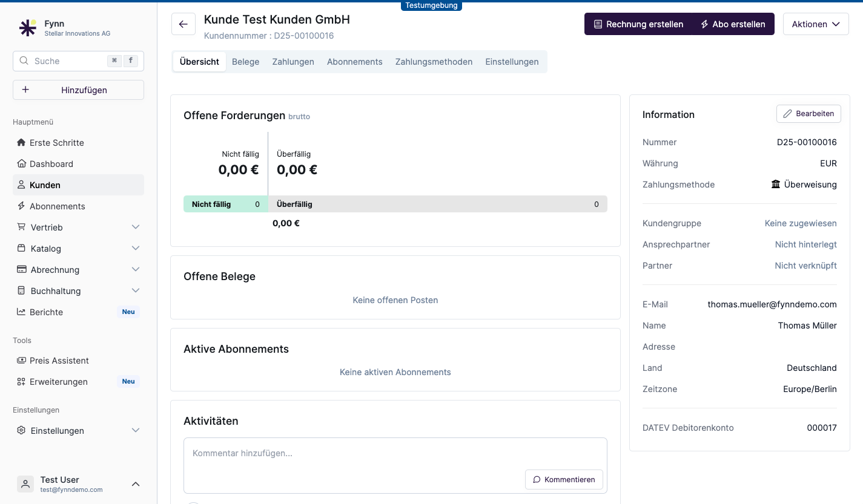Click the person icon beside Kunden

tap(22, 185)
